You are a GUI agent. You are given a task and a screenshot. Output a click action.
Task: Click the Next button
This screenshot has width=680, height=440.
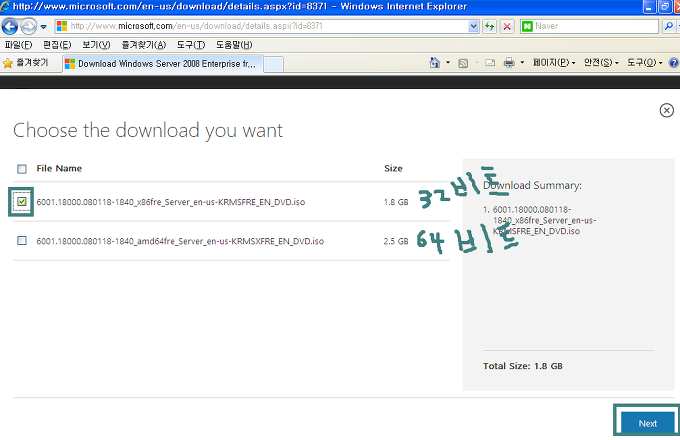(647, 423)
